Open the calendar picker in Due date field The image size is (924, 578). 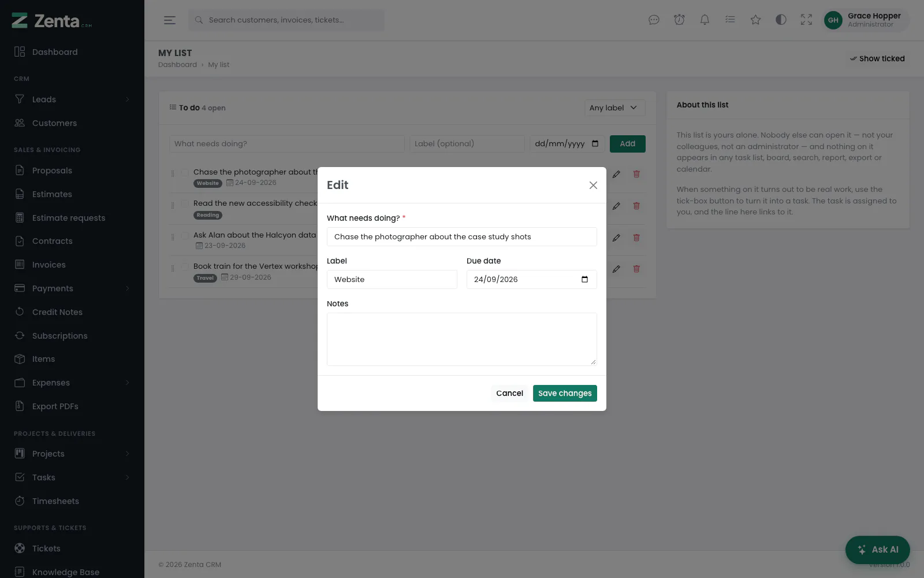click(x=584, y=279)
